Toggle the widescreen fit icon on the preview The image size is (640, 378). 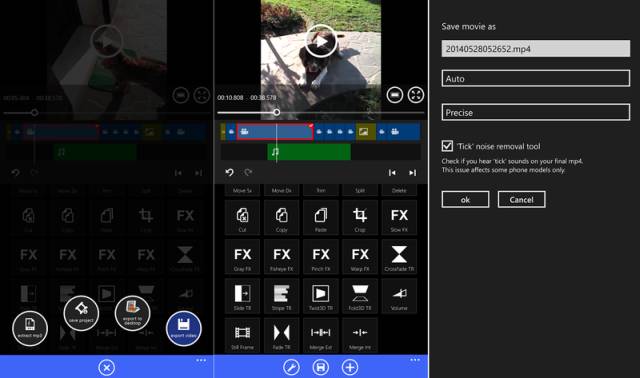click(x=395, y=95)
